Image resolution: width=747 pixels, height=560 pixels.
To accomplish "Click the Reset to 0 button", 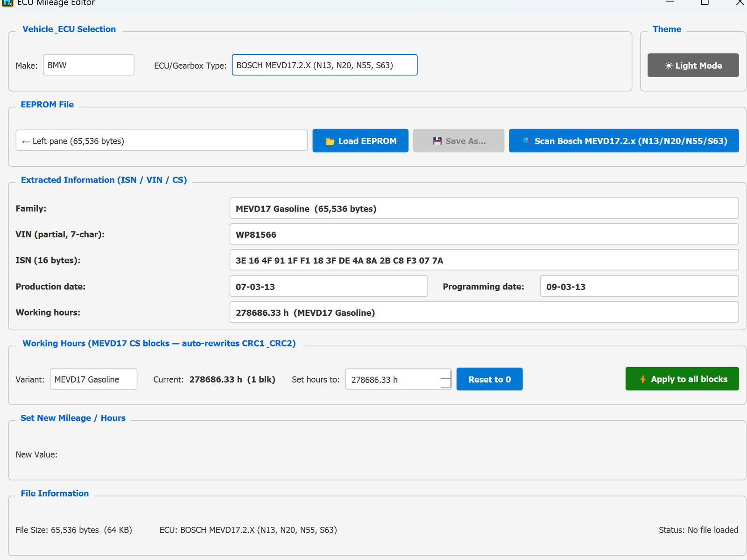I will (489, 379).
